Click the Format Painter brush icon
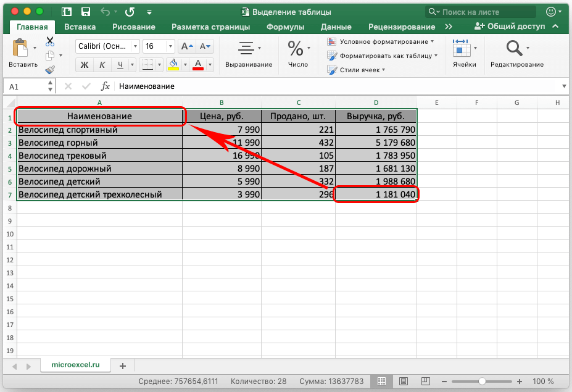The height and width of the screenshot is (392, 572). coord(50,70)
